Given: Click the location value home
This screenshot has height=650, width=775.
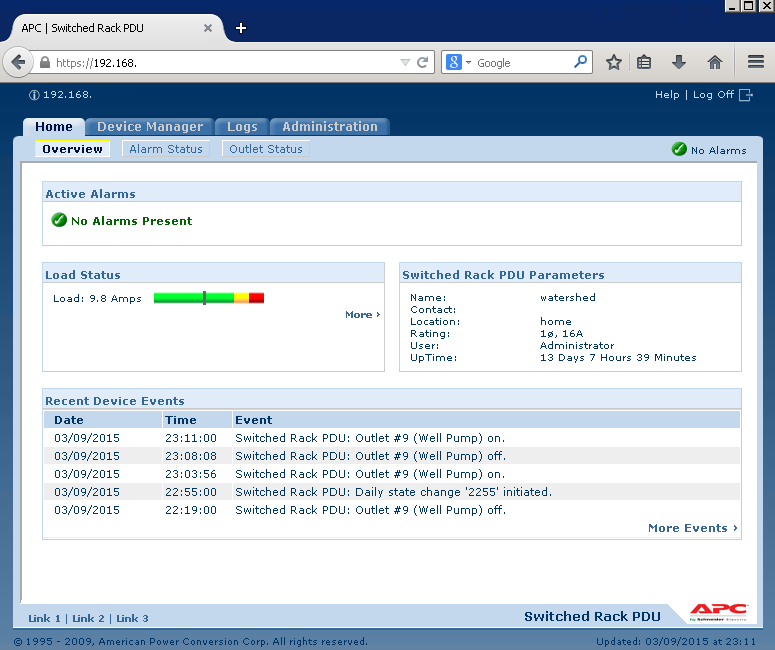Looking at the screenshot, I should click(x=556, y=321).
